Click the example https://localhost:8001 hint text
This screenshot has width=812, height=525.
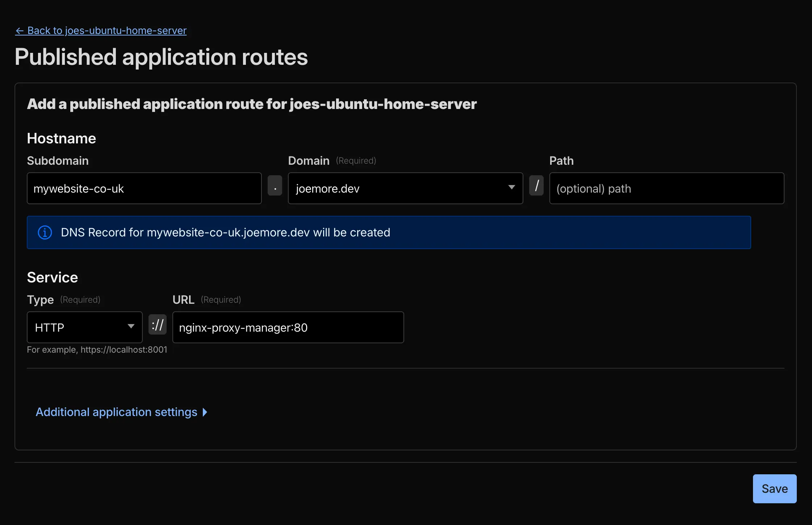click(x=97, y=350)
